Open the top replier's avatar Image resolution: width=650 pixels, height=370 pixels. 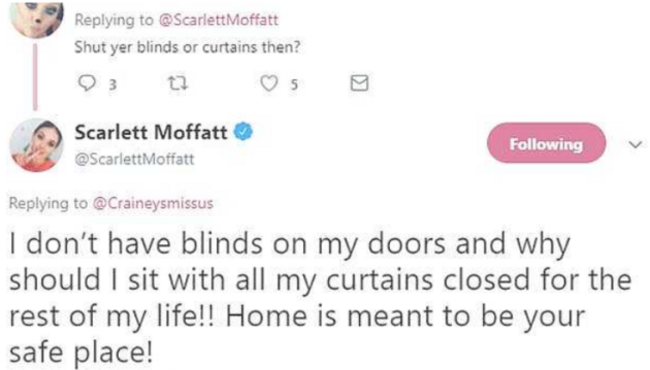[x=36, y=19]
